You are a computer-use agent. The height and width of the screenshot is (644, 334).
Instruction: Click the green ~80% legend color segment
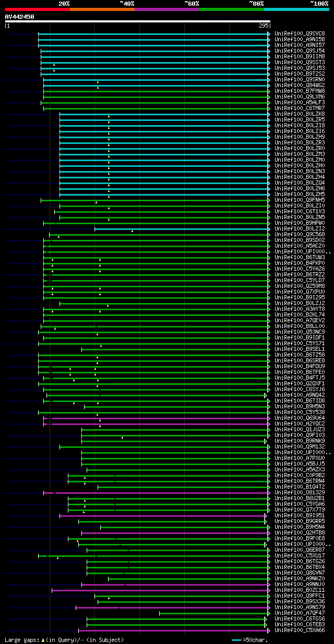click(232, 9)
